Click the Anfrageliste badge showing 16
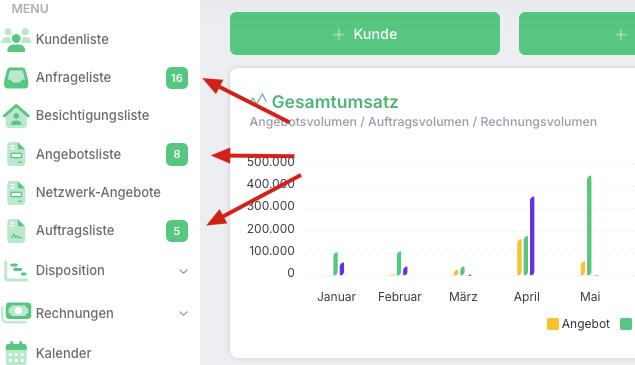Screen dimensions: 635x365 click(177, 78)
